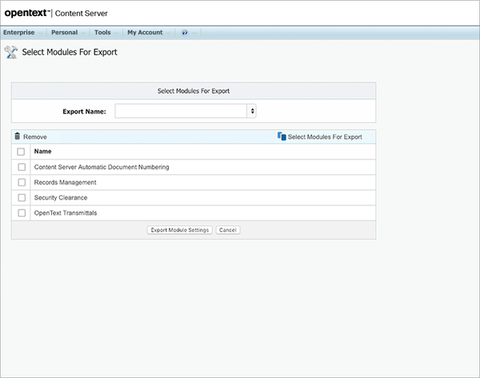Expand the Tools menu arrow
480x378 pixels.
(x=116, y=33)
